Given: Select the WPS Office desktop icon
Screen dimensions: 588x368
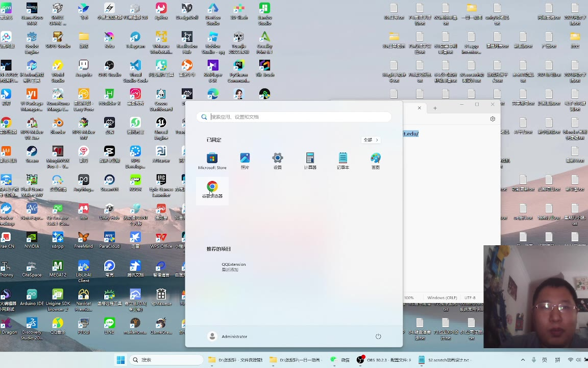Looking at the screenshot, I should [x=161, y=240].
